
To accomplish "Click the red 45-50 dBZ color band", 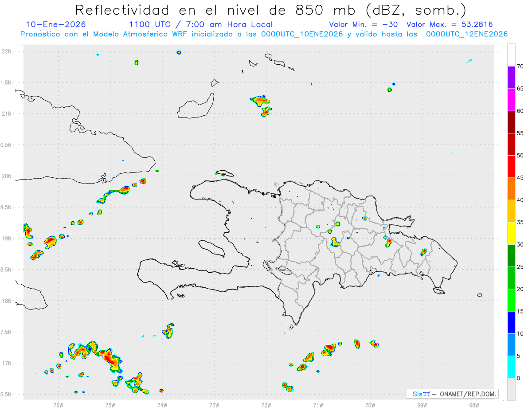I will click(x=511, y=167).
